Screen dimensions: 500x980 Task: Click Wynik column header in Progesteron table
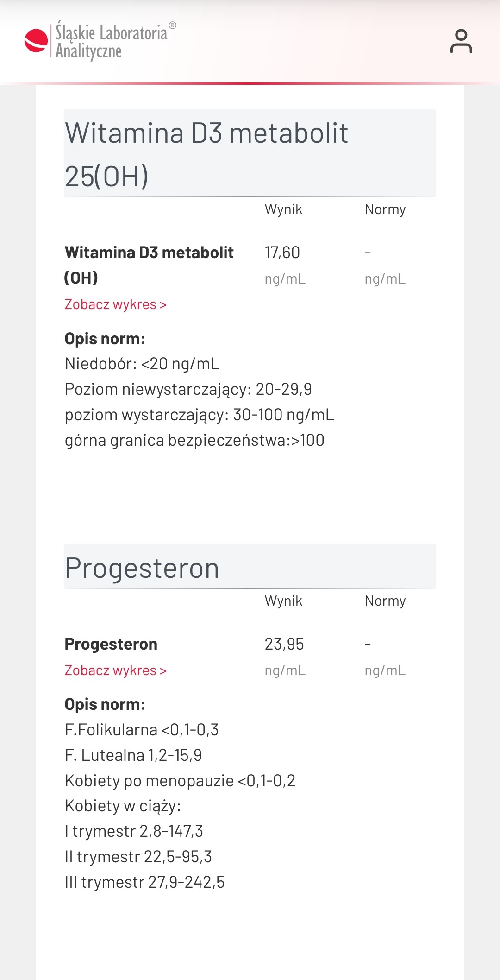(283, 601)
